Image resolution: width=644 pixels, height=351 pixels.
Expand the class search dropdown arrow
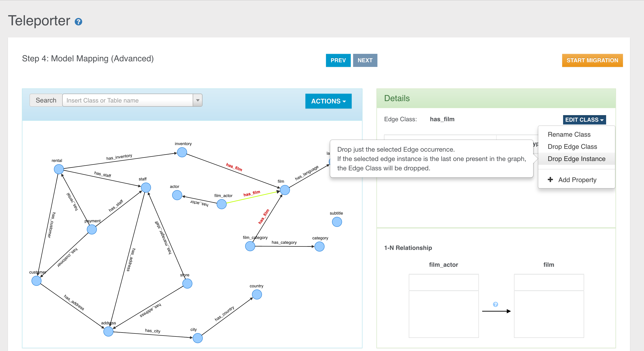[x=198, y=100]
